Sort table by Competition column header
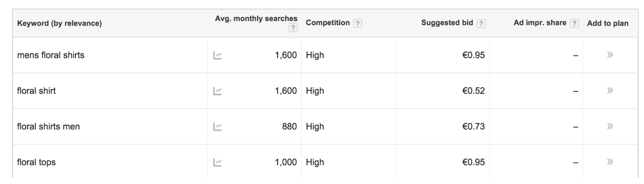This screenshot has height=184, width=644. [328, 23]
